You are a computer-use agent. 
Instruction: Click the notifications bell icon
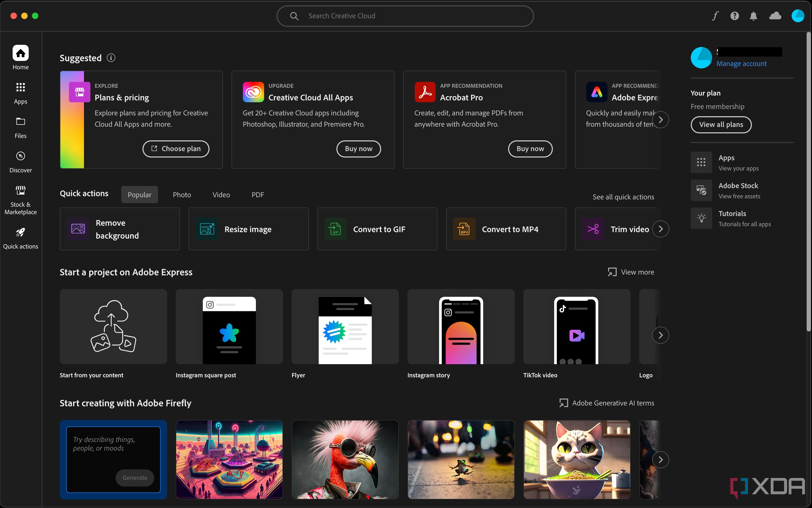point(754,16)
